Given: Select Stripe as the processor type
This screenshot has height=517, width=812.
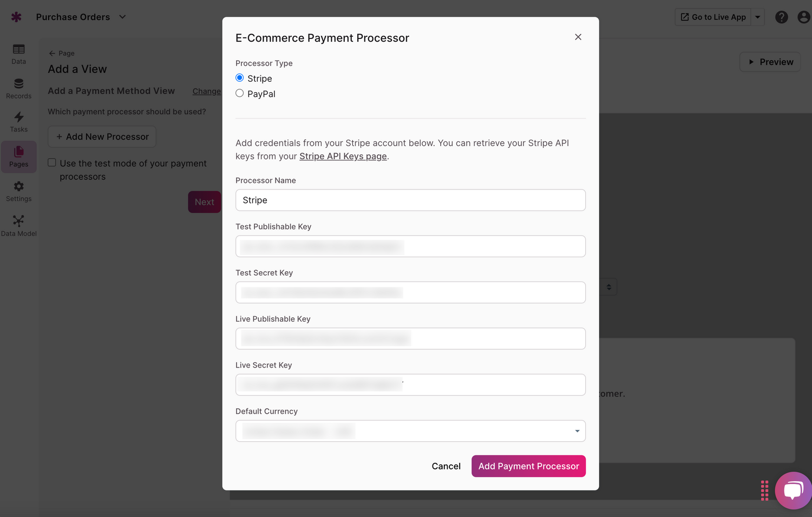Looking at the screenshot, I should coord(239,77).
